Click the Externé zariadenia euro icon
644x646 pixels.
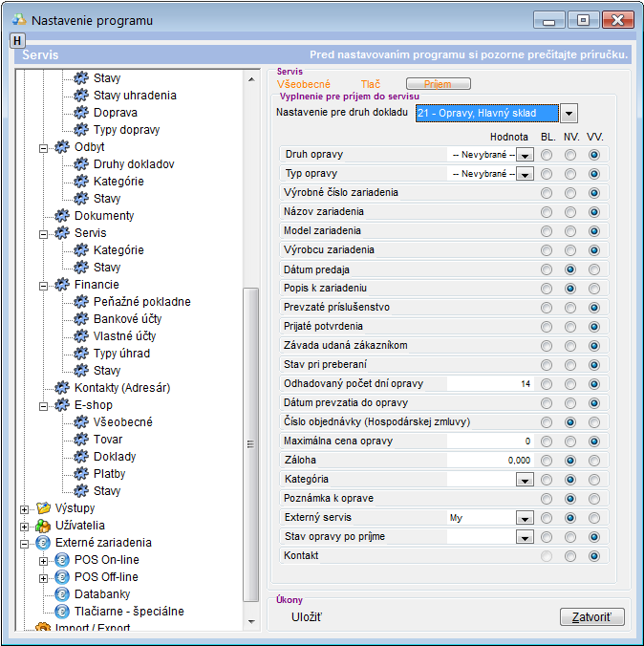[x=43, y=543]
